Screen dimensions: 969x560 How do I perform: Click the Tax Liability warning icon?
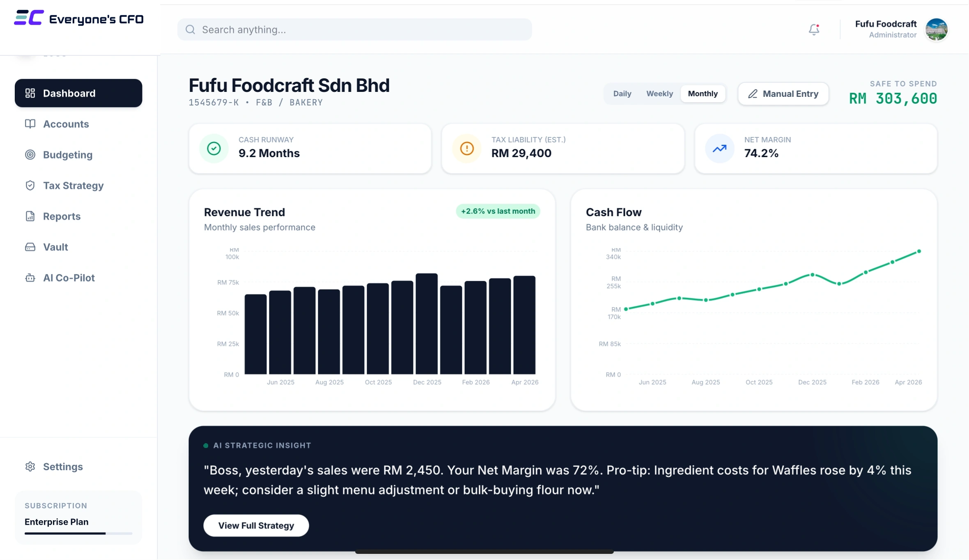[x=467, y=149]
